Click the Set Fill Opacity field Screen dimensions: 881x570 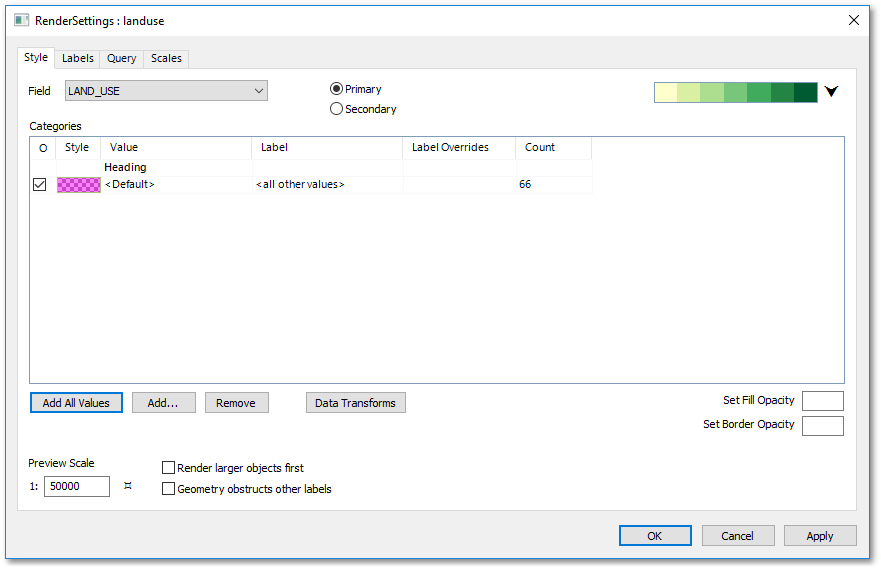point(823,401)
